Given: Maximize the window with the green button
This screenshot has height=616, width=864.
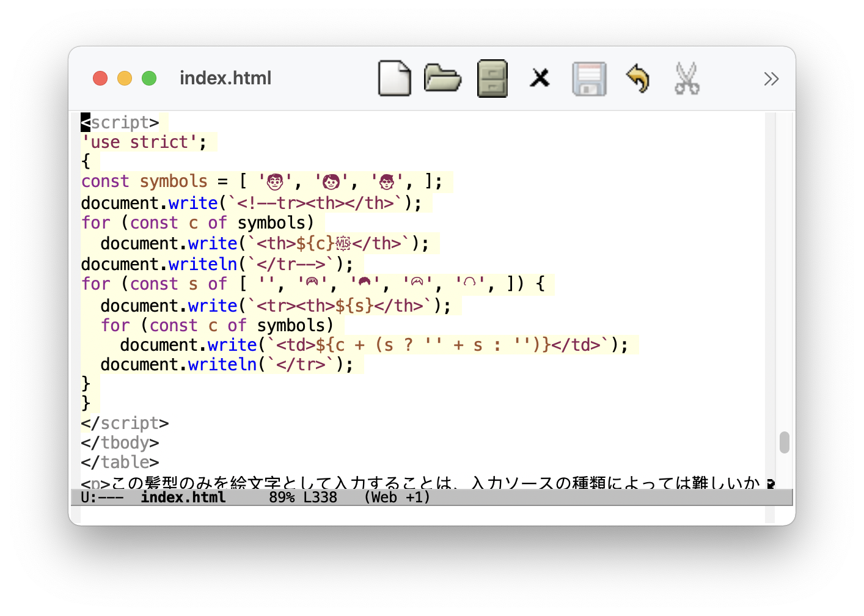Looking at the screenshot, I should point(149,78).
